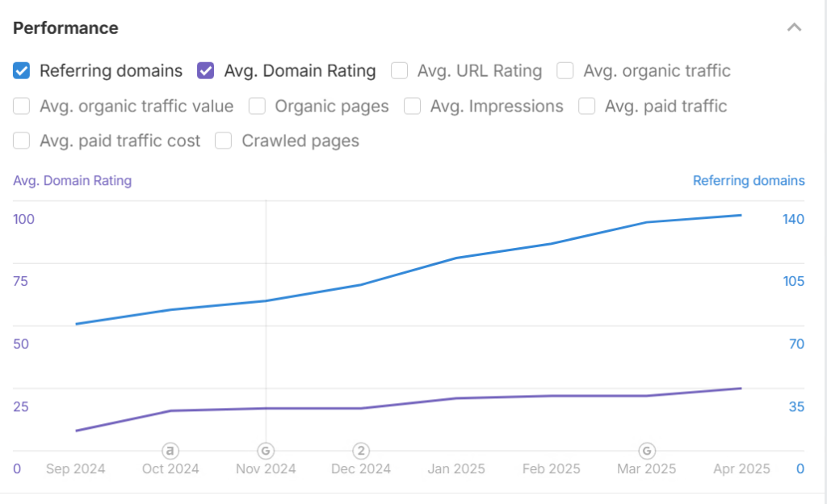The width and height of the screenshot is (827, 504).
Task: Select the Avg. paid traffic checkbox
Action: (x=586, y=106)
